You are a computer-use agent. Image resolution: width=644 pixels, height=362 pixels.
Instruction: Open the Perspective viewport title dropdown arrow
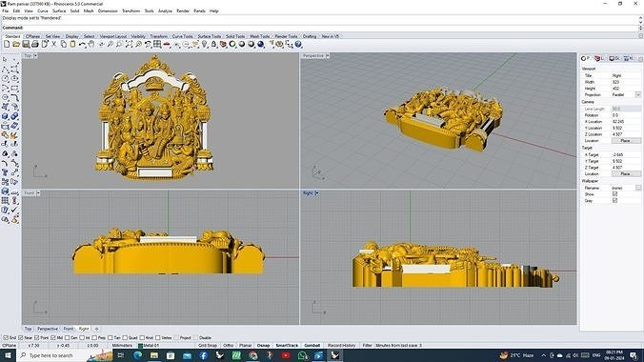(328, 55)
